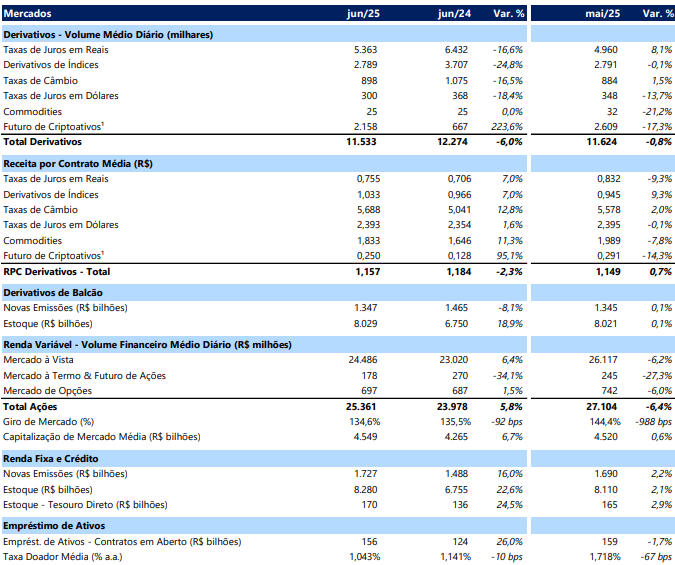Select the 'Giro de Mercado (%)' label

(48, 422)
